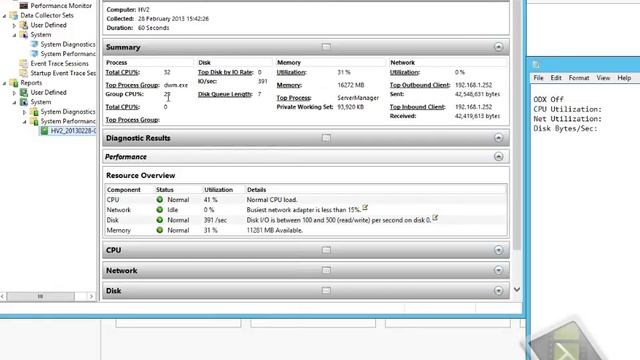Click the icon beside User Defined under Reports
The height and width of the screenshot is (360, 640).
tap(24, 93)
